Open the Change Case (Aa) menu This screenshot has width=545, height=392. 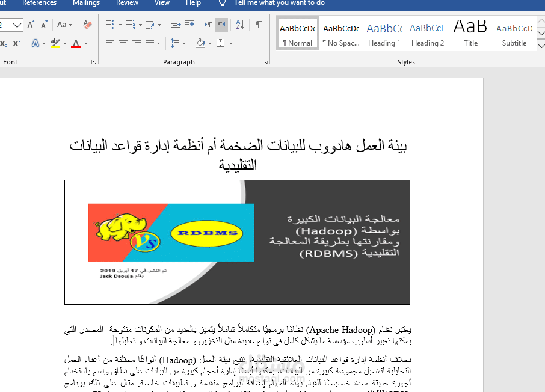pyautogui.click(x=64, y=25)
